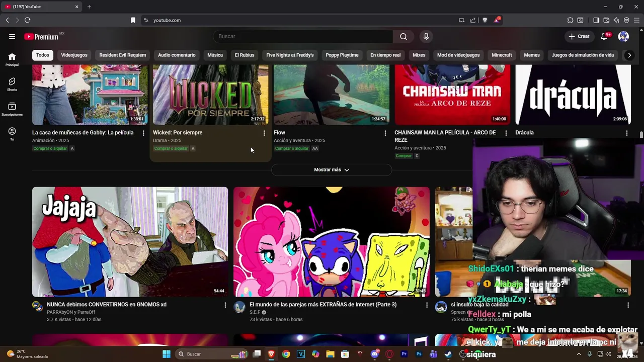Open Google Chrome in the taskbar
The image size is (644, 362).
coord(286,354)
